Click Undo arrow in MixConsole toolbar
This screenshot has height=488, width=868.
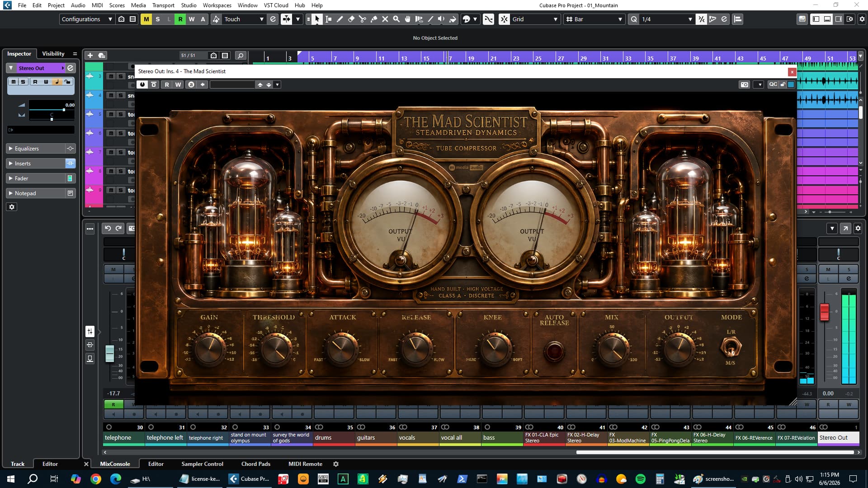click(108, 228)
